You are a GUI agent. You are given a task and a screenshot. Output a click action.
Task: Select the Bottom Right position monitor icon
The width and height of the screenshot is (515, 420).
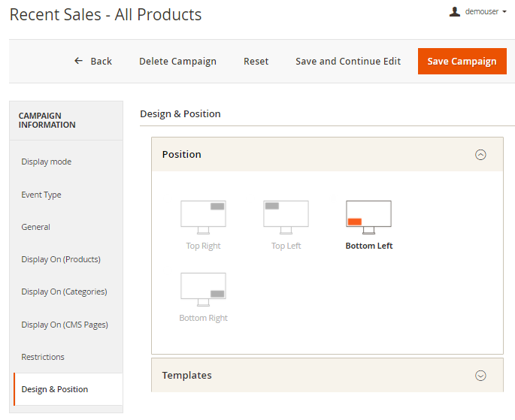click(x=203, y=289)
